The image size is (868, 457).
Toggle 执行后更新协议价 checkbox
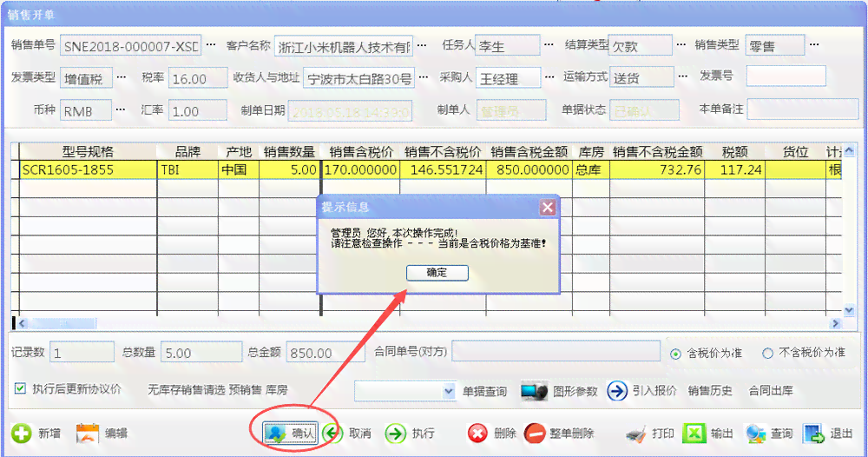(x=20, y=388)
